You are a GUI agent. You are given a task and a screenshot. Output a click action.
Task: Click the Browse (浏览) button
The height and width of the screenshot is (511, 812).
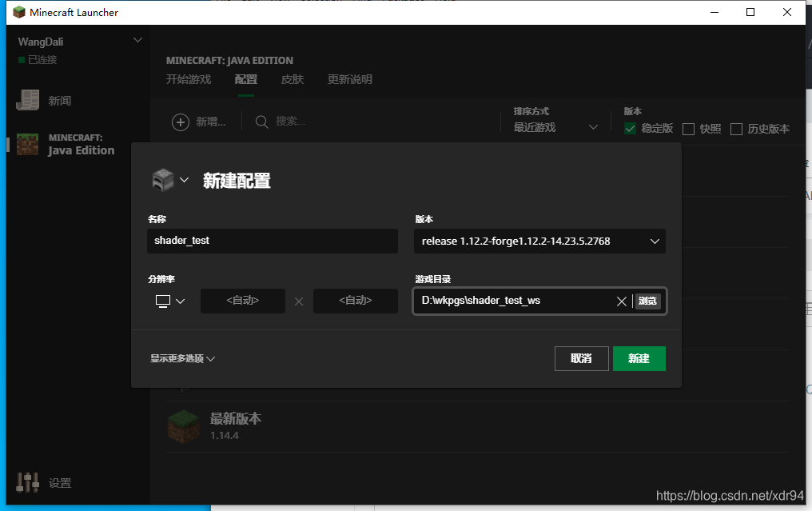[x=648, y=301]
